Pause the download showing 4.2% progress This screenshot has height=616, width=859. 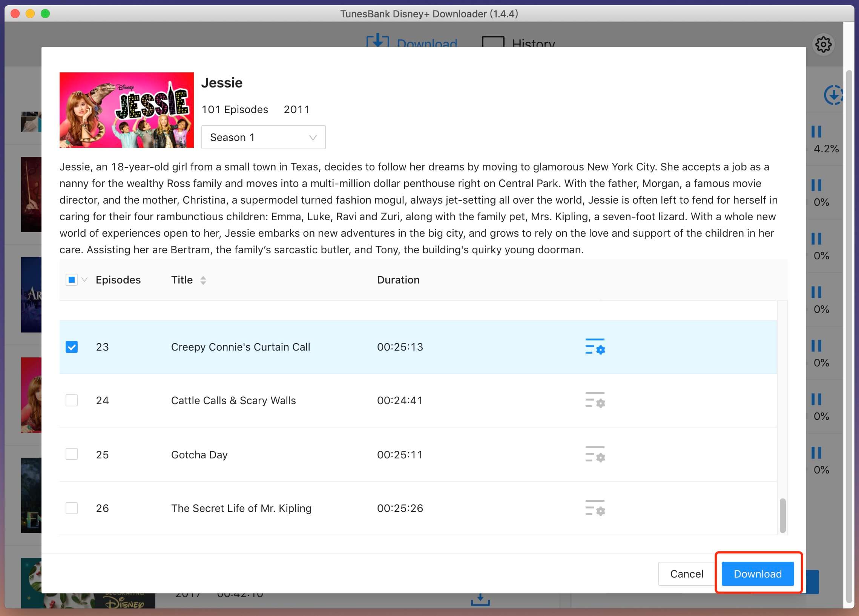[816, 132]
